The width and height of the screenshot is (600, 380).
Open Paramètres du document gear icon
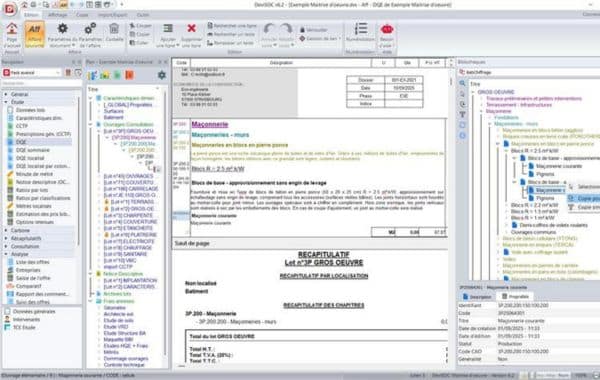(x=62, y=34)
